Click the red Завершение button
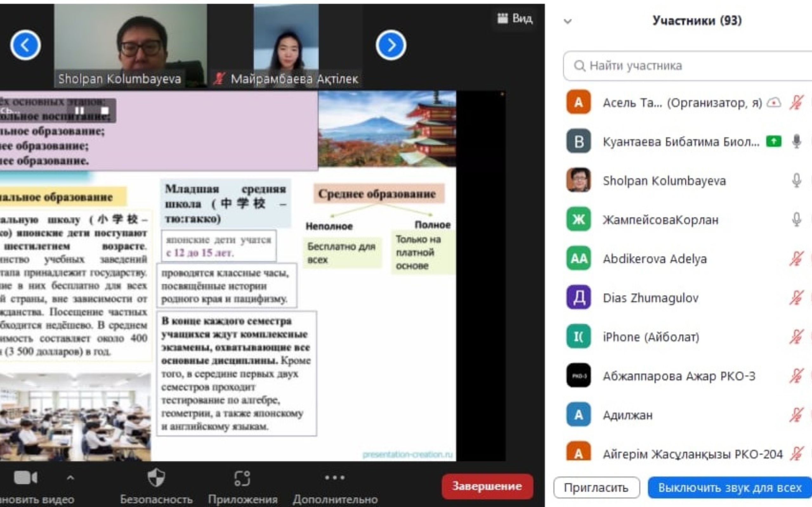The image size is (812, 507). [x=487, y=486]
